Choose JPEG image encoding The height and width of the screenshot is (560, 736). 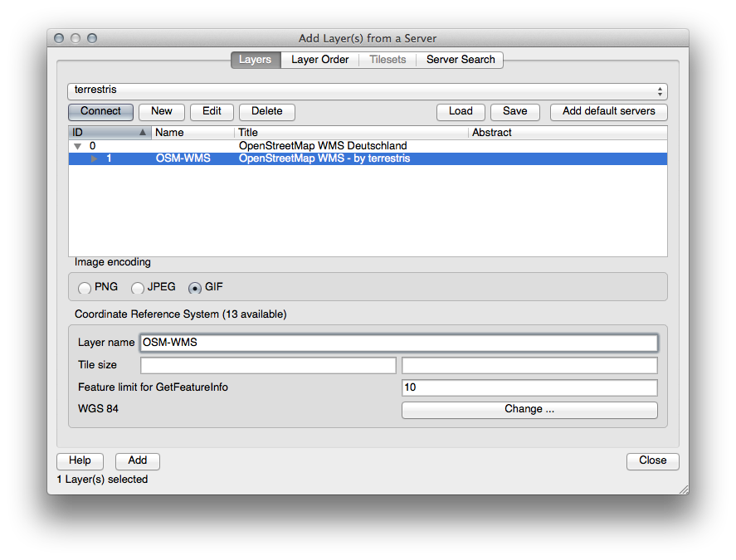click(139, 288)
